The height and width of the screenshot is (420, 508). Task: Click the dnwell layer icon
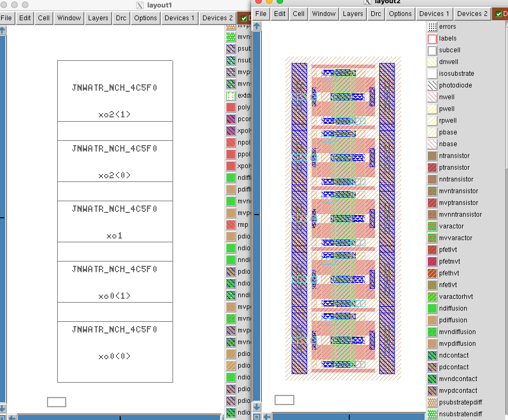(x=432, y=62)
